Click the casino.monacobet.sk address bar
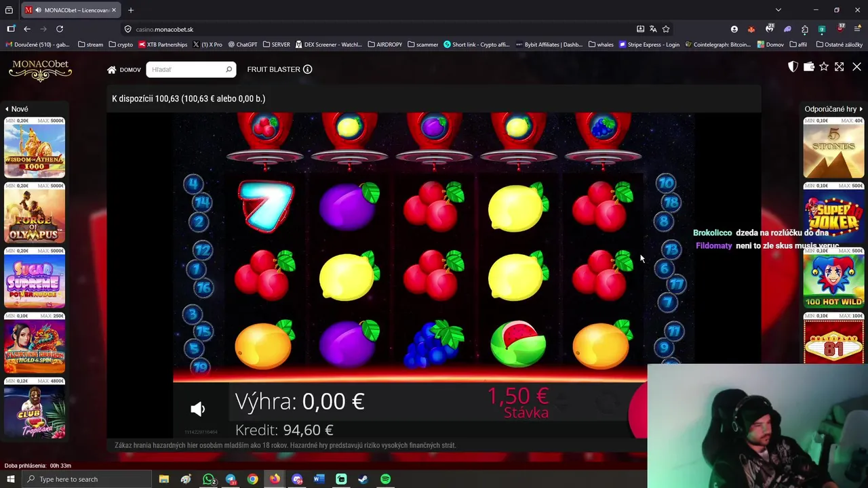 tap(380, 29)
